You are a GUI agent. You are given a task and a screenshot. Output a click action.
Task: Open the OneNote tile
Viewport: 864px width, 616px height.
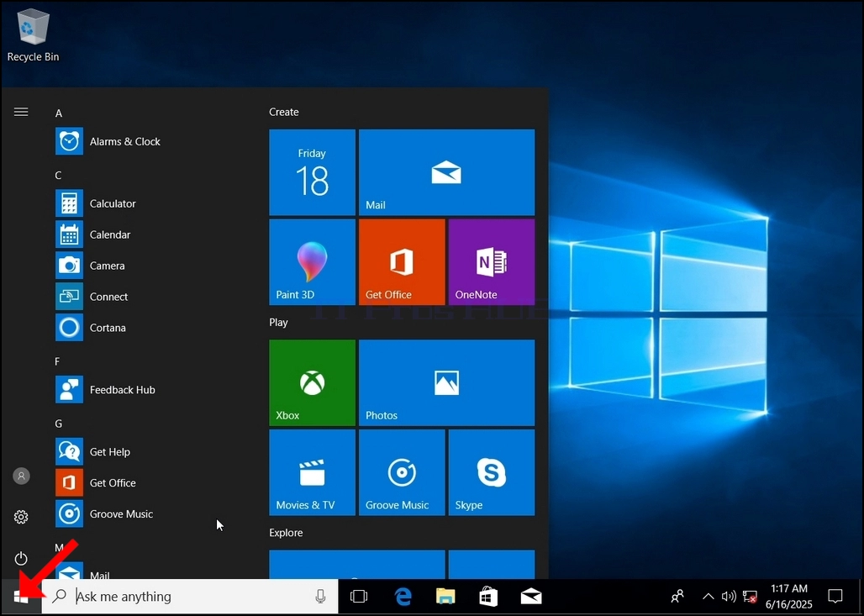[492, 262]
